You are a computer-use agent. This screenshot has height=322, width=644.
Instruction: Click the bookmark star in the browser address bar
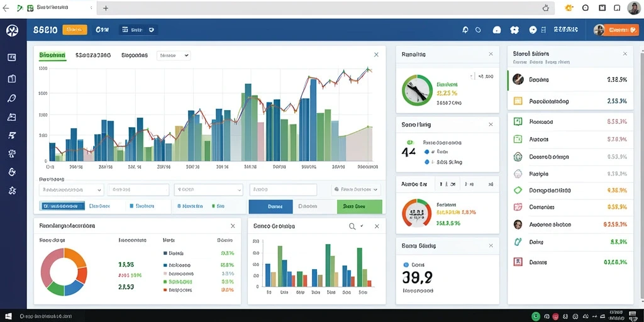545,8
